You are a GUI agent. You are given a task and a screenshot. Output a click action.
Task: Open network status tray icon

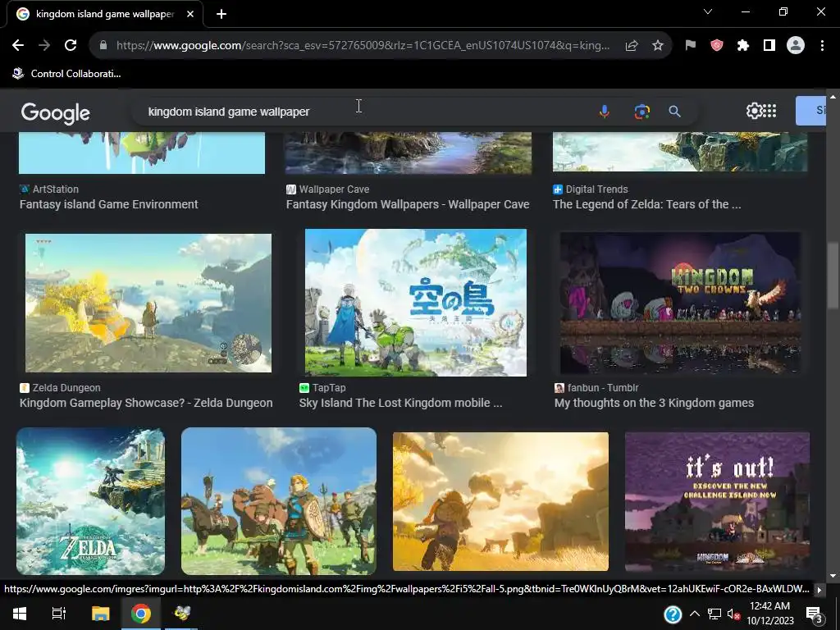pyautogui.click(x=714, y=614)
